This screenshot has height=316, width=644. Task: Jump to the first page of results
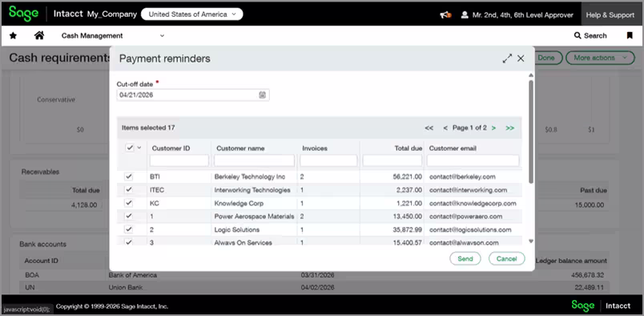pos(429,128)
